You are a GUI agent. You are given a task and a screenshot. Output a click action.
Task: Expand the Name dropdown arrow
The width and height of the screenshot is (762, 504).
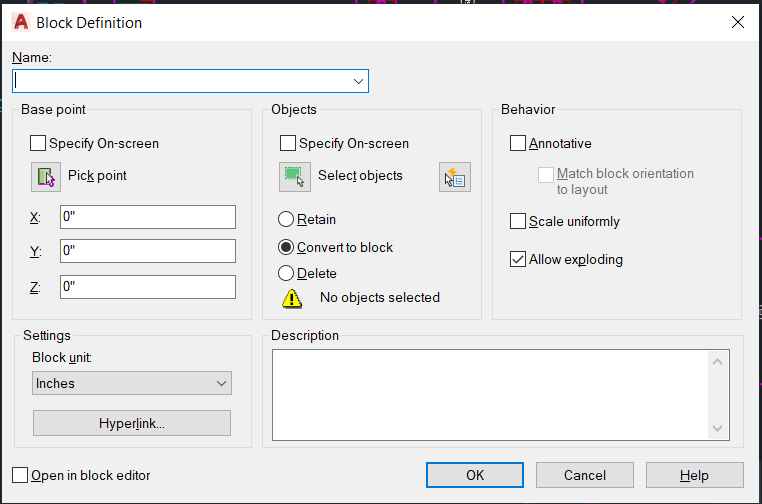358,81
